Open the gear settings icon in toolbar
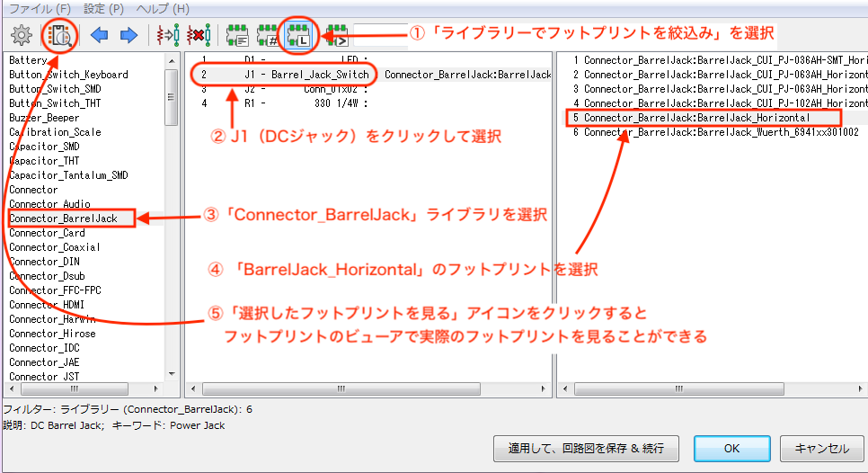Screen dimensions: 868x473 coord(21,35)
